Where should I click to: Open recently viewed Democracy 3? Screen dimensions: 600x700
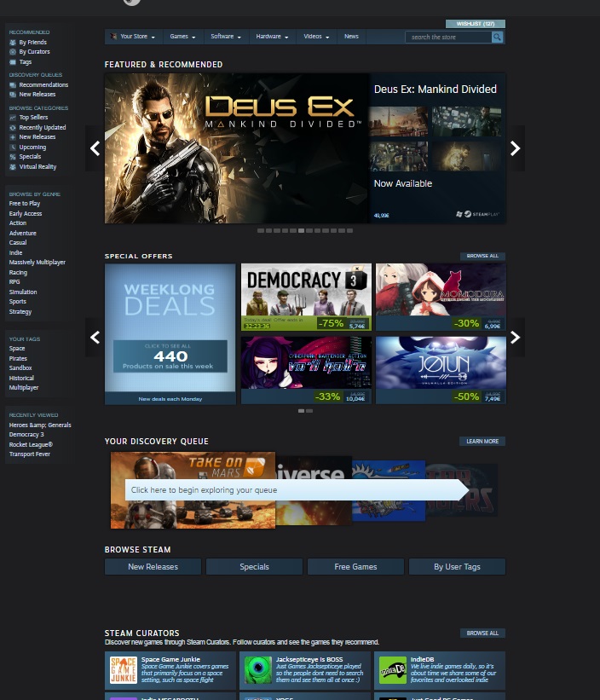click(26, 434)
